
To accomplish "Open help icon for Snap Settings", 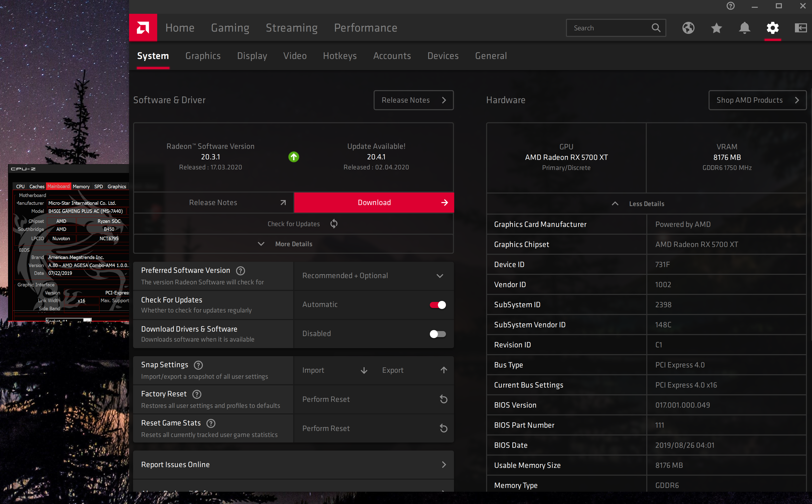I will [198, 365].
